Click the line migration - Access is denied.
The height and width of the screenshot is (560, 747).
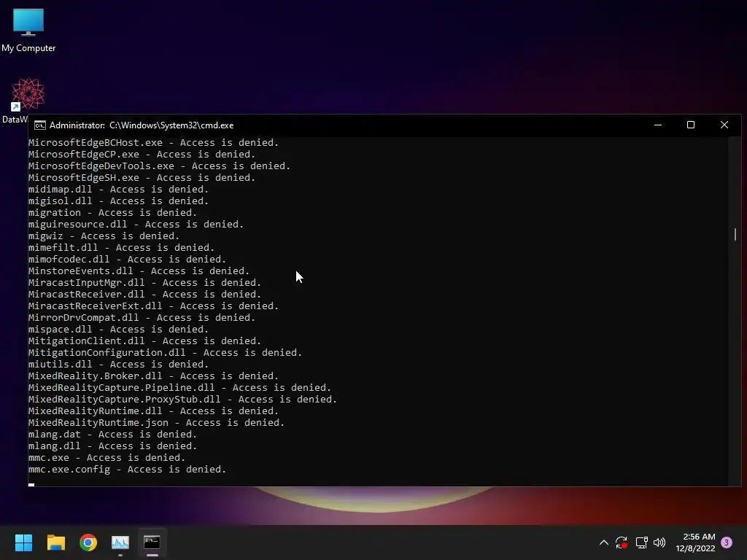112,212
